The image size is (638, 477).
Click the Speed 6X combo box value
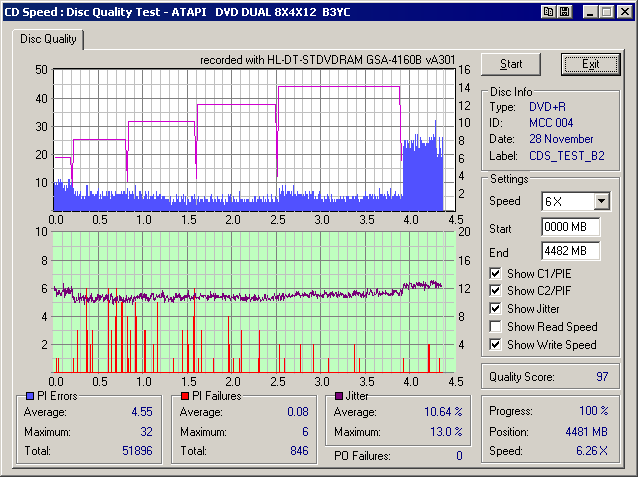(x=568, y=201)
